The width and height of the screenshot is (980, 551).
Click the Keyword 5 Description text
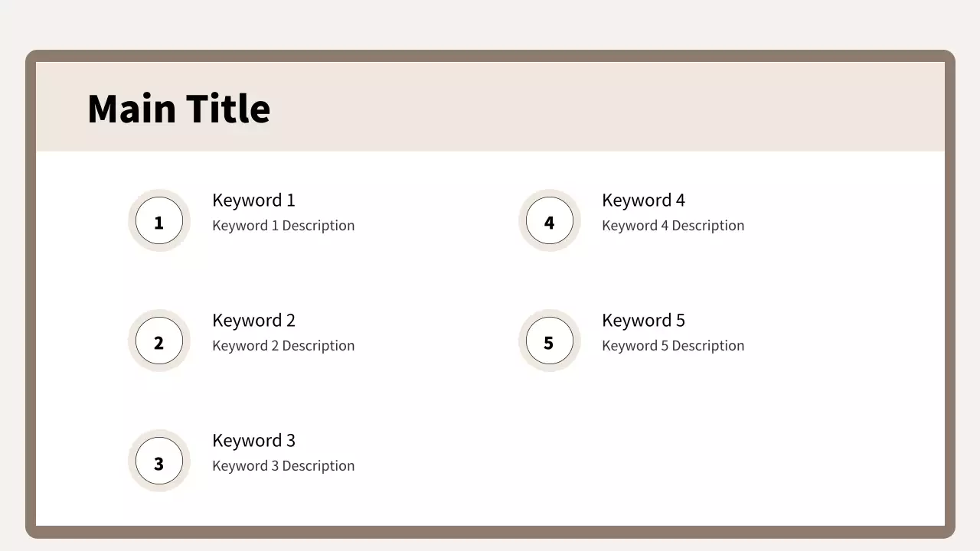pos(673,346)
